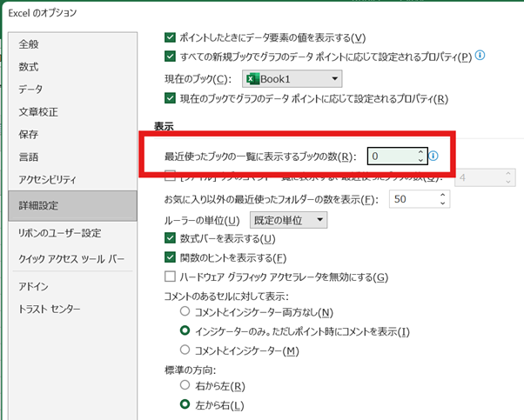Viewport: 524px width, 420px height.
Task: Decrease recent folders count with down arrow
Action: (x=444, y=204)
